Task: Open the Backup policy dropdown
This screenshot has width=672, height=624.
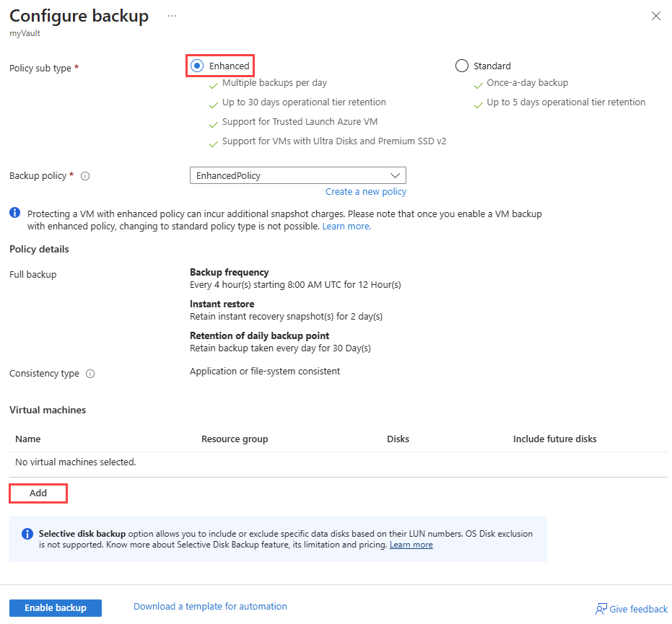Action: pos(297,175)
